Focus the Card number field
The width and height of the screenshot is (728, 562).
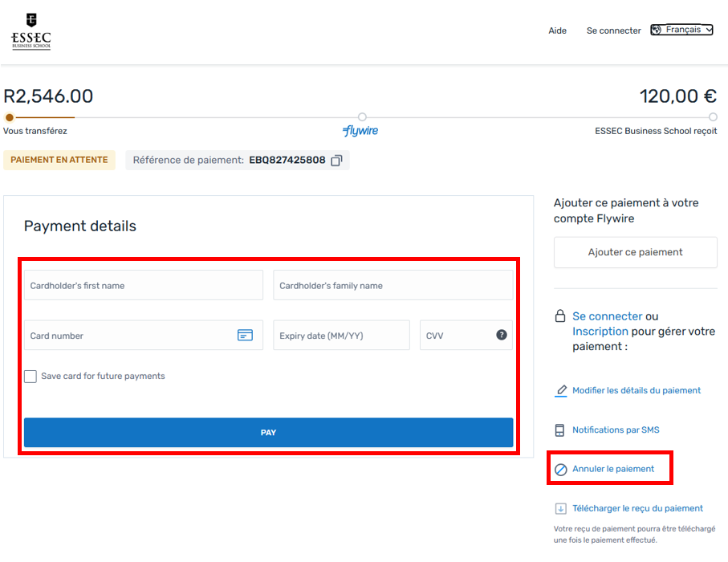pos(144,335)
